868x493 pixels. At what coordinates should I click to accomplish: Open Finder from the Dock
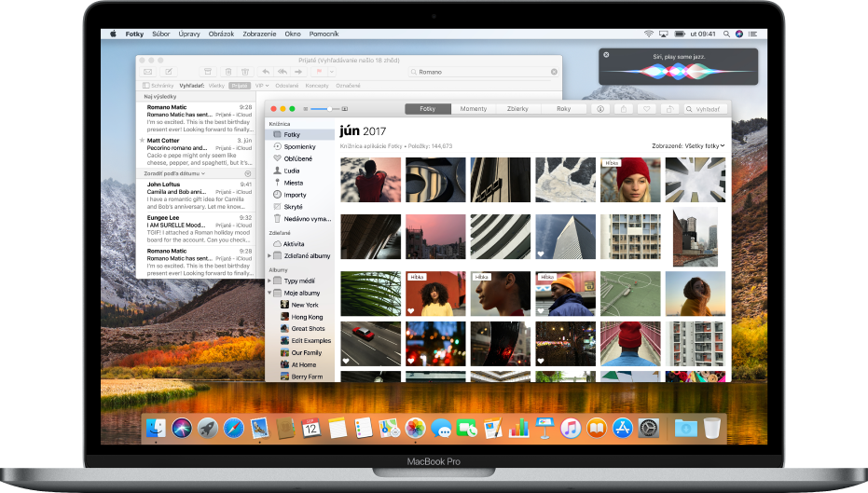click(156, 429)
